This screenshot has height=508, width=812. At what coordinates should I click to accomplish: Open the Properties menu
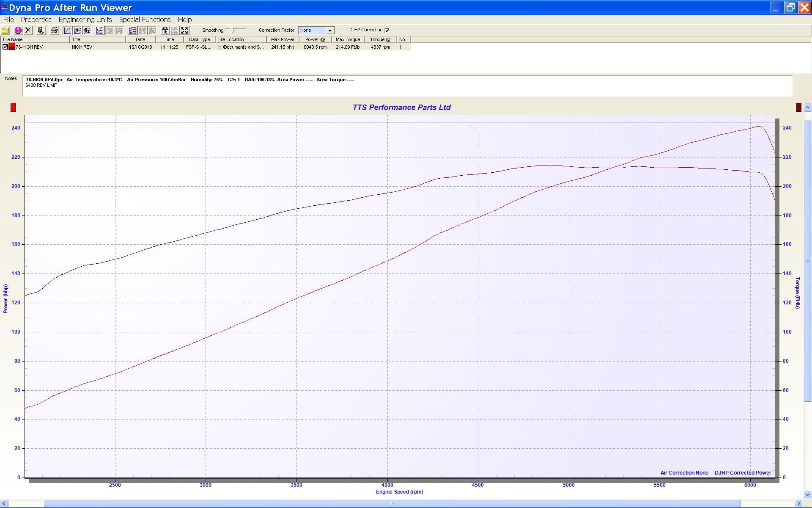click(36, 19)
